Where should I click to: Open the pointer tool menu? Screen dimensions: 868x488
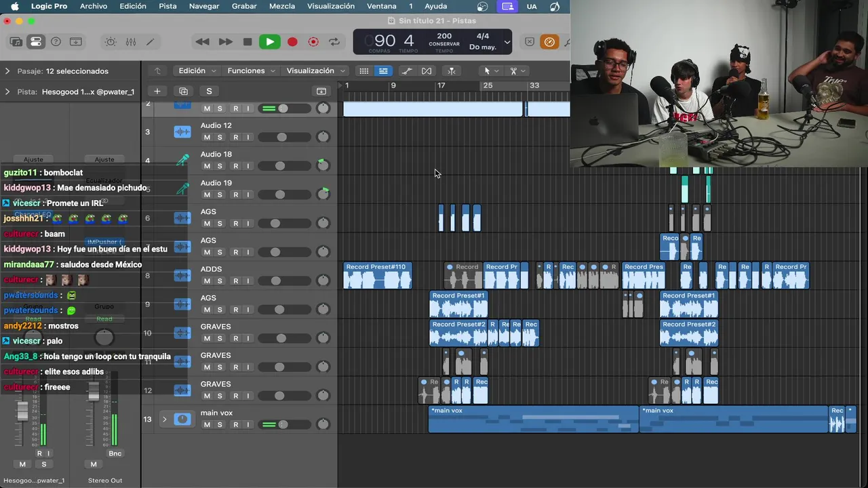coord(490,70)
